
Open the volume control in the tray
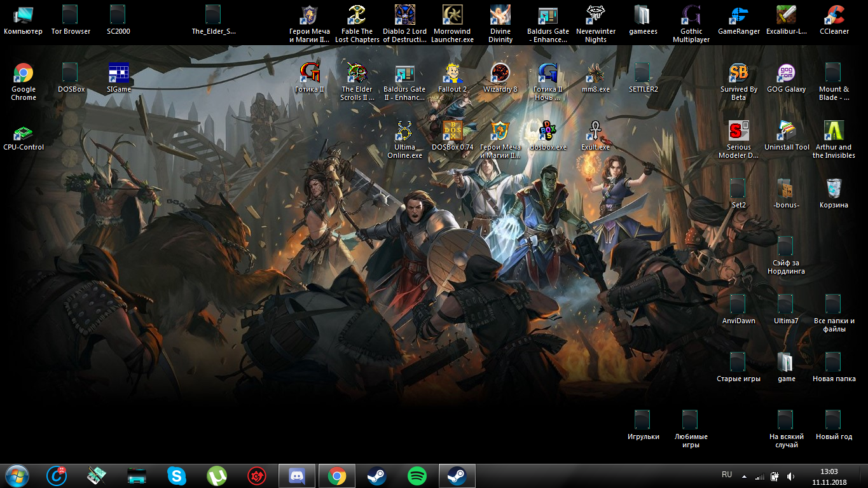(790, 476)
